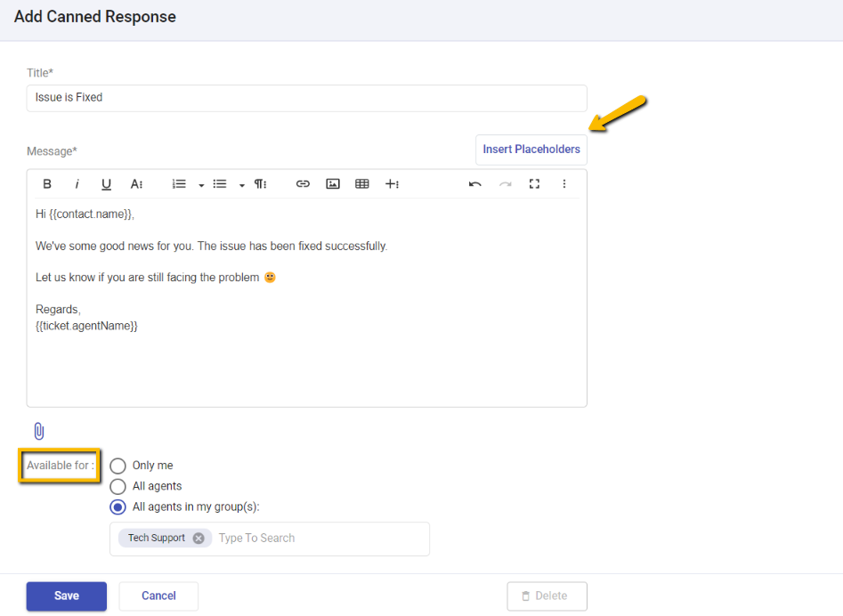This screenshot has width=843, height=616.
Task: Click the Tech Support group chip
Action: point(166,538)
